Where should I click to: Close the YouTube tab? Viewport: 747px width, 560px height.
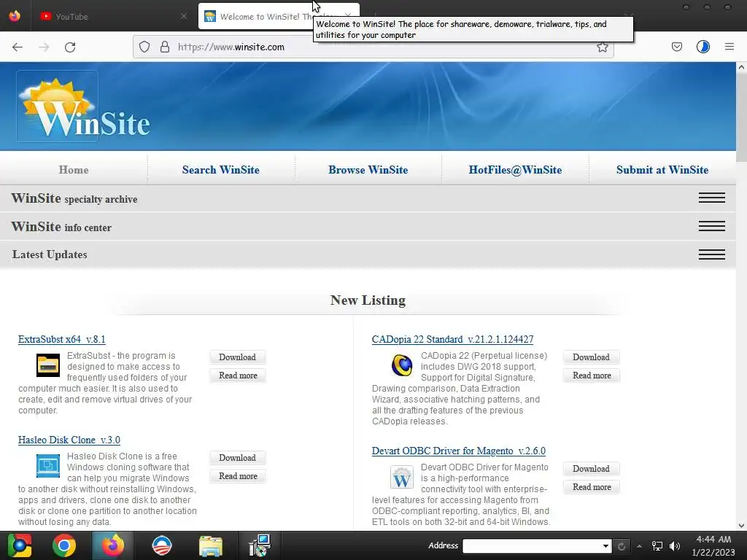[184, 16]
